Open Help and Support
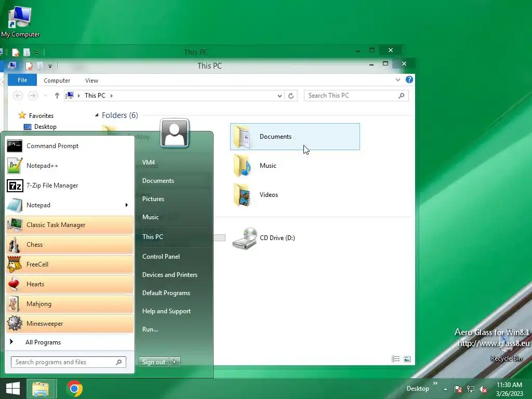 (x=173, y=311)
